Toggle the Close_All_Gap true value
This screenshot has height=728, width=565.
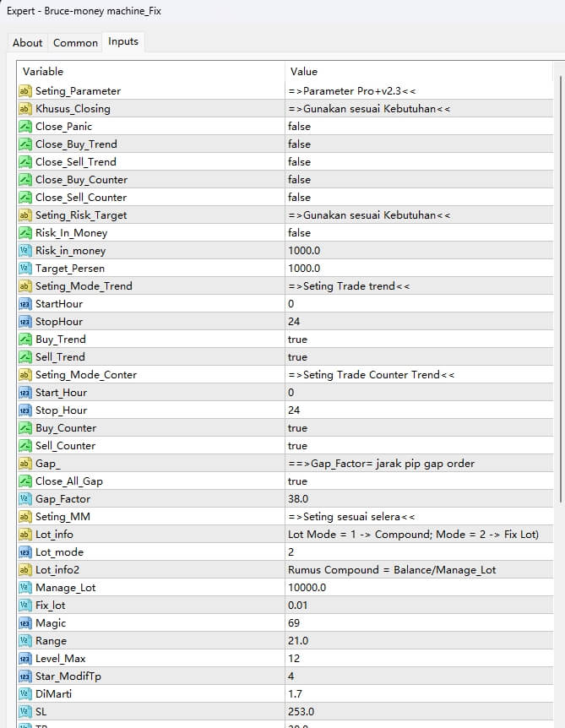click(x=297, y=481)
